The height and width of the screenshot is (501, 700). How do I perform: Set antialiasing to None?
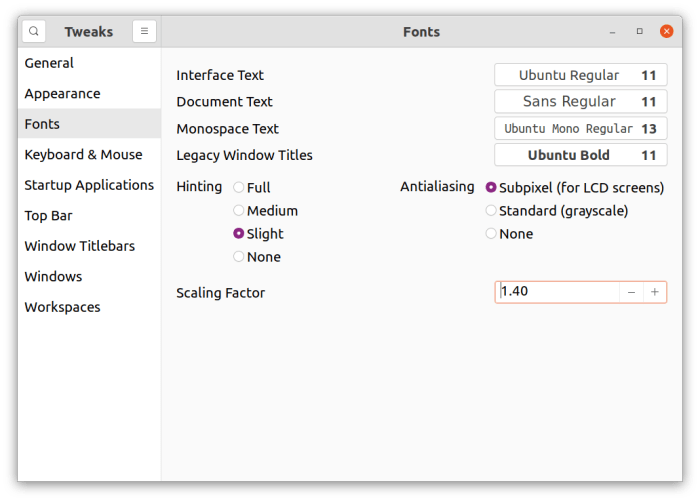[491, 233]
